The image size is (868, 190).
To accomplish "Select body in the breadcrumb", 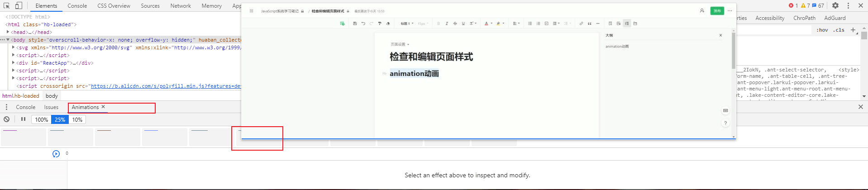I will pos(52,96).
